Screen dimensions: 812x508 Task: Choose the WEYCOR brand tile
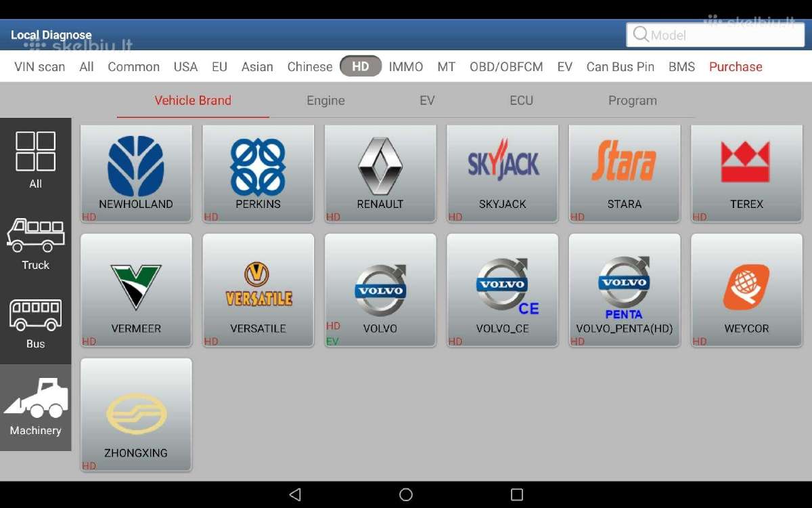pos(746,290)
